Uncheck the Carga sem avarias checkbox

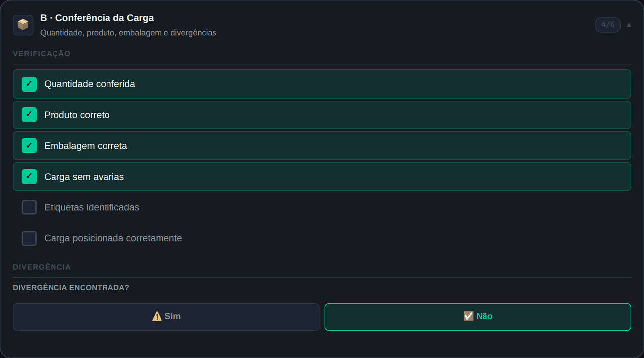(x=29, y=177)
